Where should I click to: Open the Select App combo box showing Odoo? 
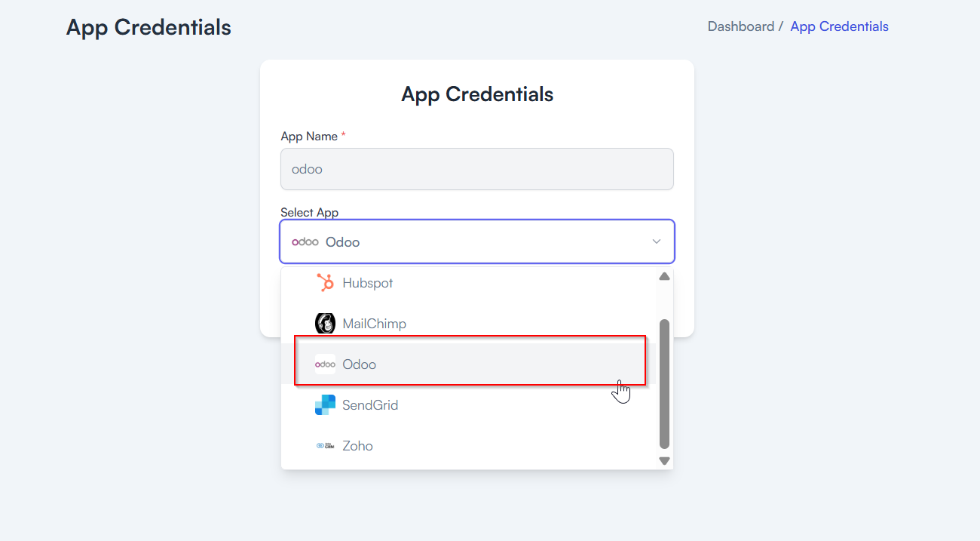point(477,241)
